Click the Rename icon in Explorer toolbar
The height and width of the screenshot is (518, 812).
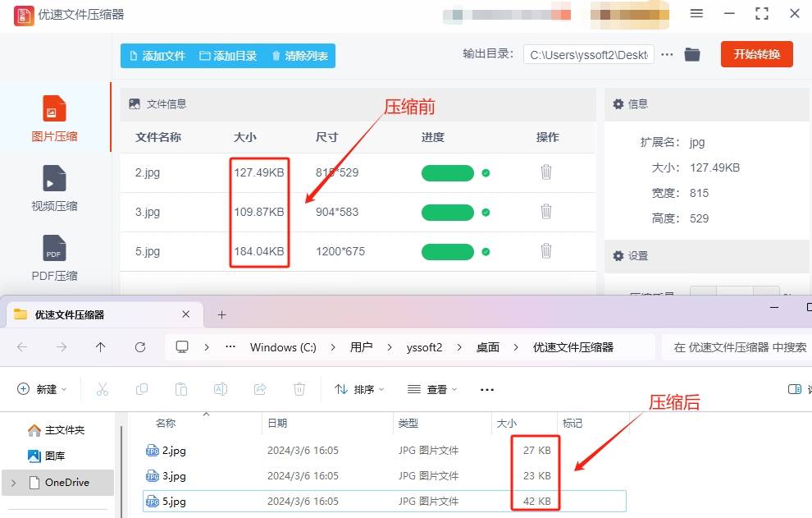[220, 389]
